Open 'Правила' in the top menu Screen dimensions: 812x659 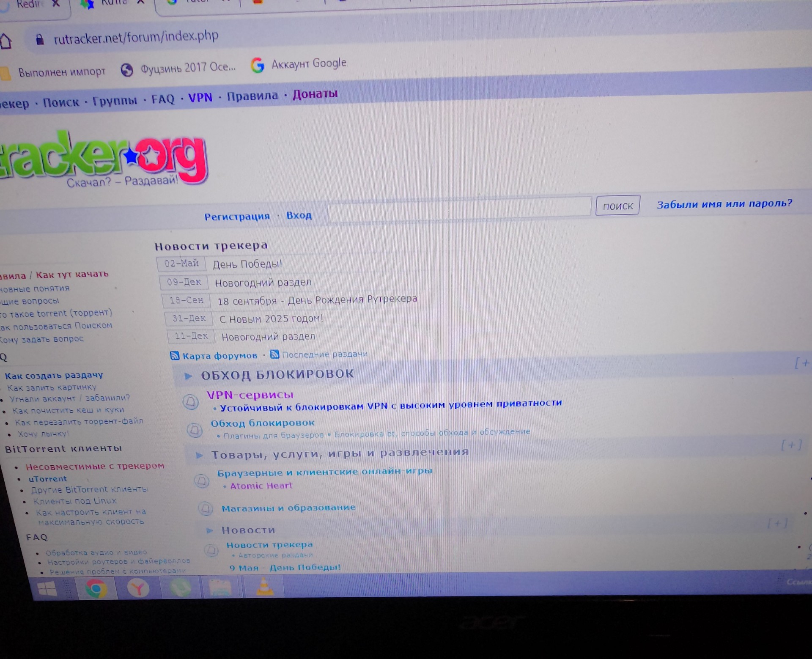252,96
